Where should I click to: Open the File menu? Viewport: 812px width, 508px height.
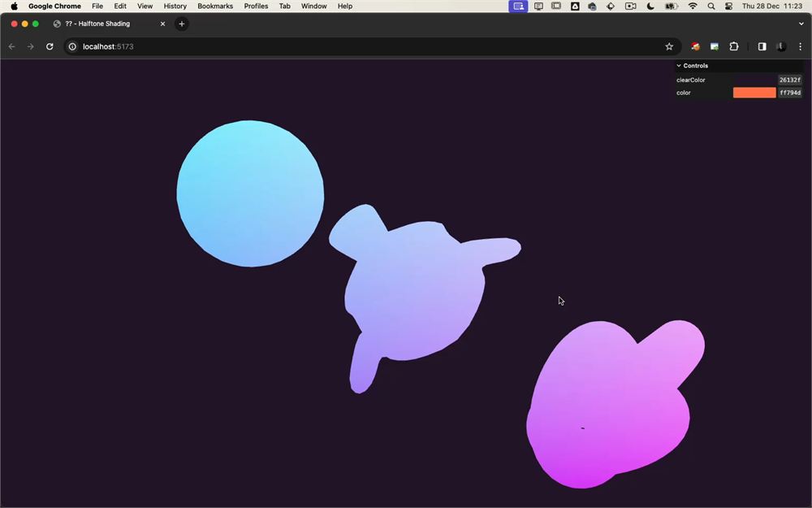tap(97, 7)
